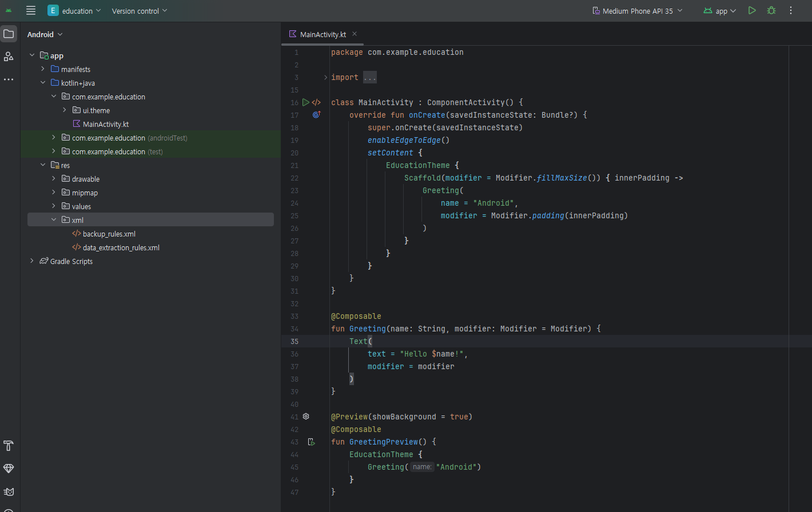Screen dimensions: 812x512
Task: Click the name: inlay hint on line 45
Action: (x=422, y=467)
